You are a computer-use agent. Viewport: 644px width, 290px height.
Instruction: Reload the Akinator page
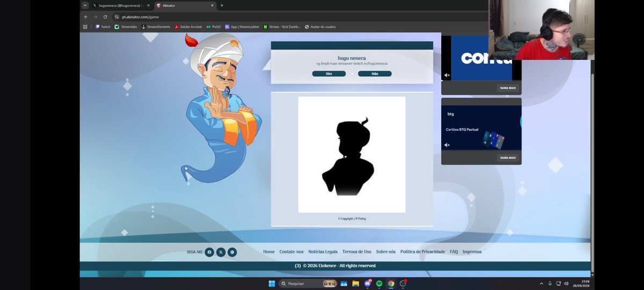[105, 17]
